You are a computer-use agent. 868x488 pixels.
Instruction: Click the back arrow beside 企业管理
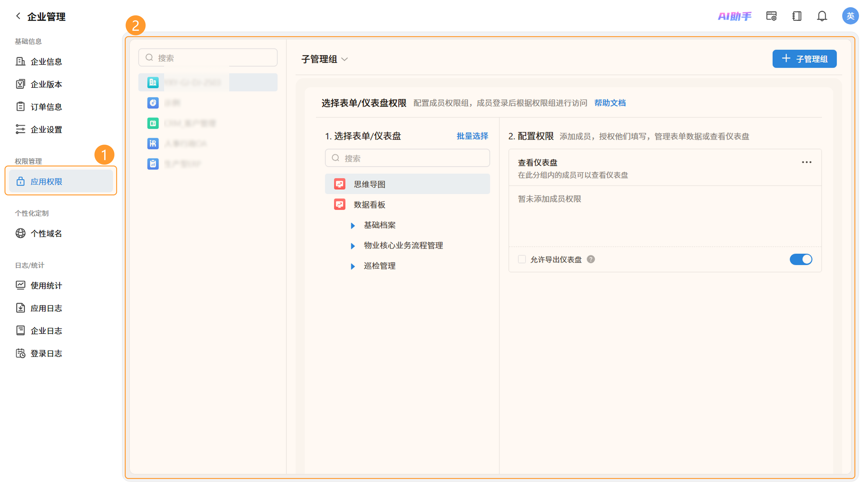(x=18, y=16)
